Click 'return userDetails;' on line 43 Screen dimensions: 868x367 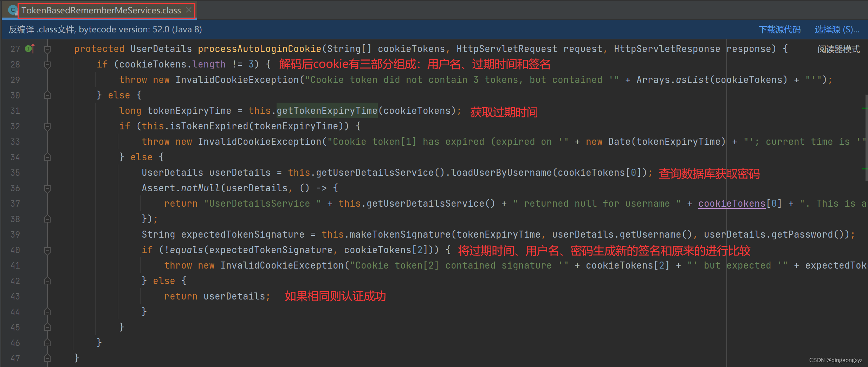pos(218,296)
